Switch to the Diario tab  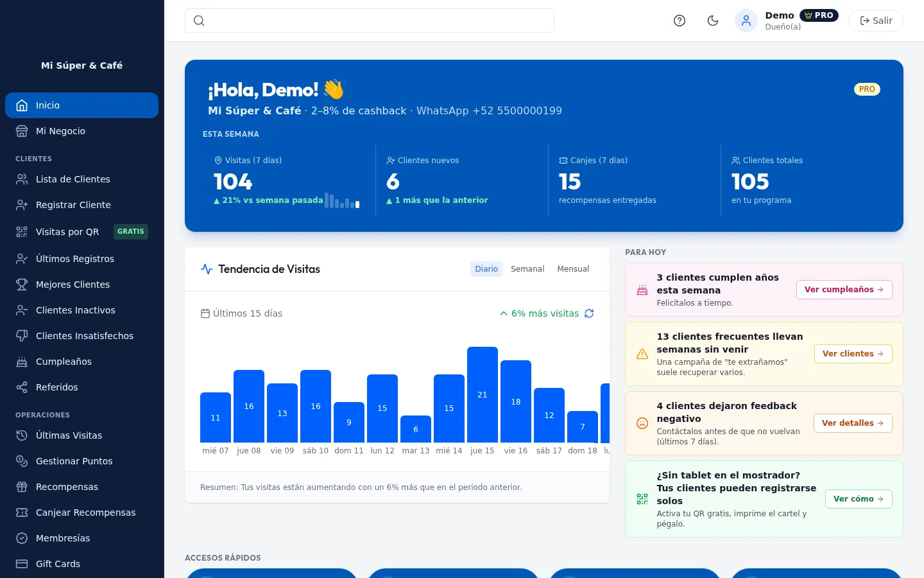(486, 269)
